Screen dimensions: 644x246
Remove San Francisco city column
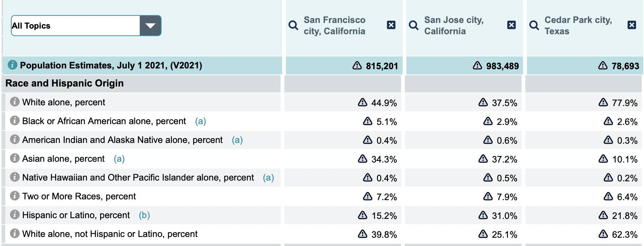(x=391, y=25)
